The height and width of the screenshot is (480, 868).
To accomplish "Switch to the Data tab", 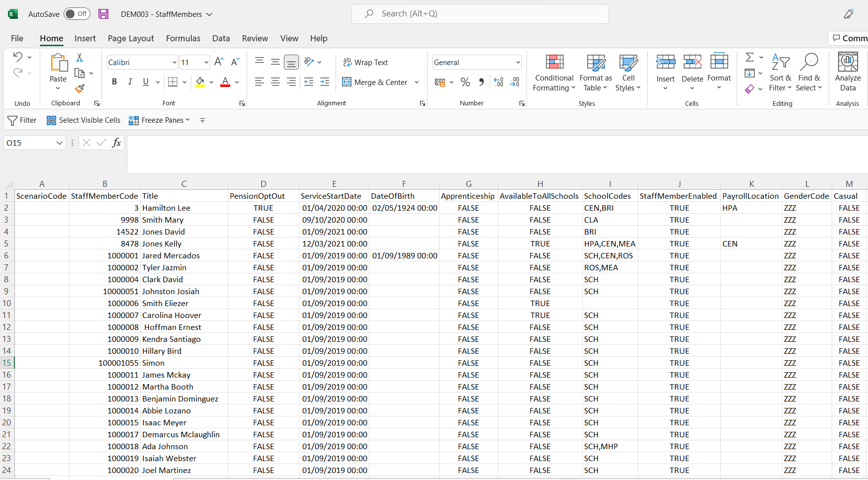I will [221, 38].
